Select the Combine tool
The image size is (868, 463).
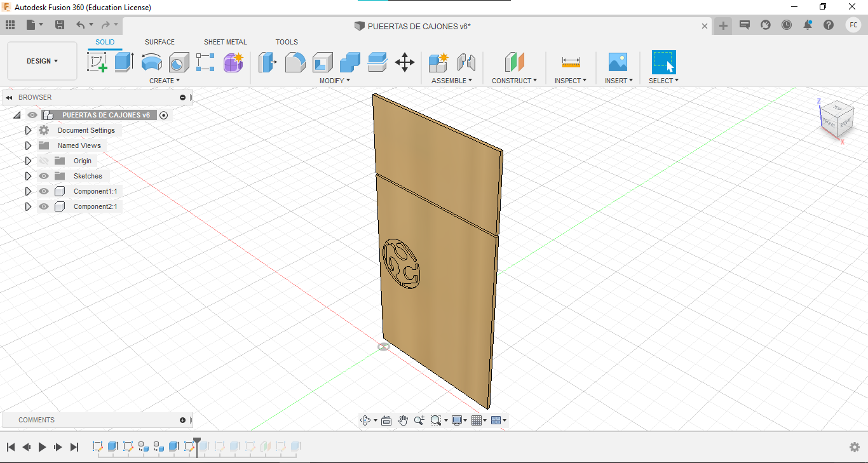tap(350, 62)
